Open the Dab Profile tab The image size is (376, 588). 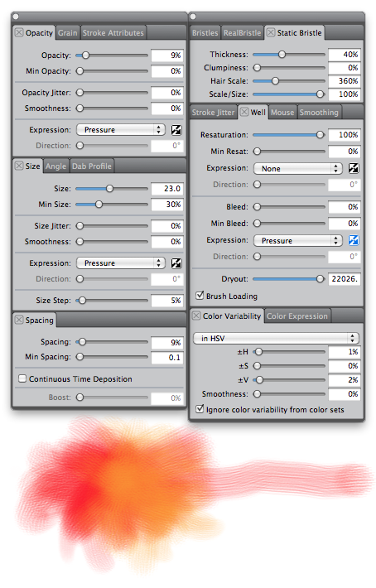(x=92, y=166)
